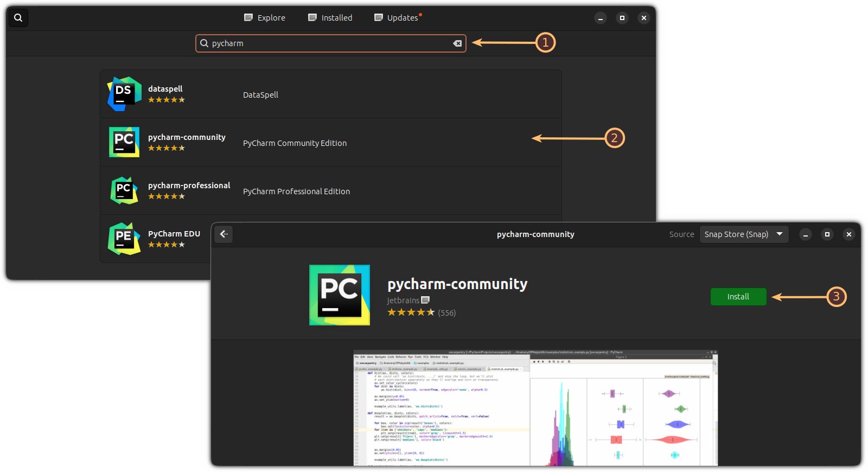This screenshot has width=868, height=473.
Task: Click the pycharm-community result star rating
Action: (x=167, y=148)
